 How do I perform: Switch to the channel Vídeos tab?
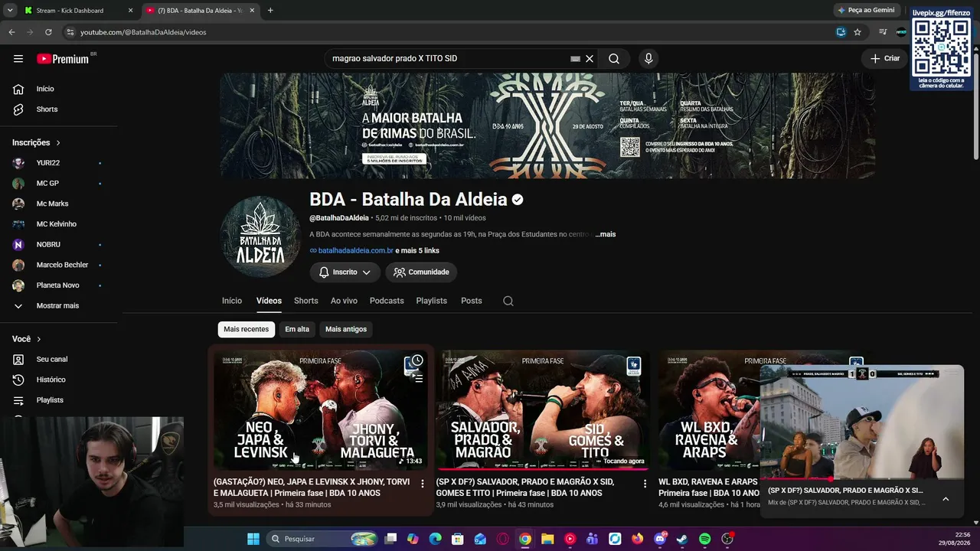click(x=269, y=301)
